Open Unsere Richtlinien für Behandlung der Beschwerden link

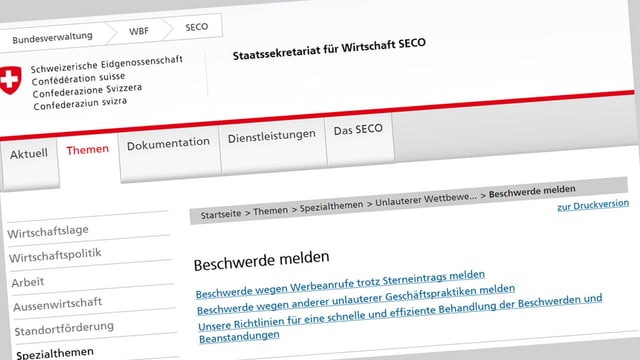tap(400, 318)
